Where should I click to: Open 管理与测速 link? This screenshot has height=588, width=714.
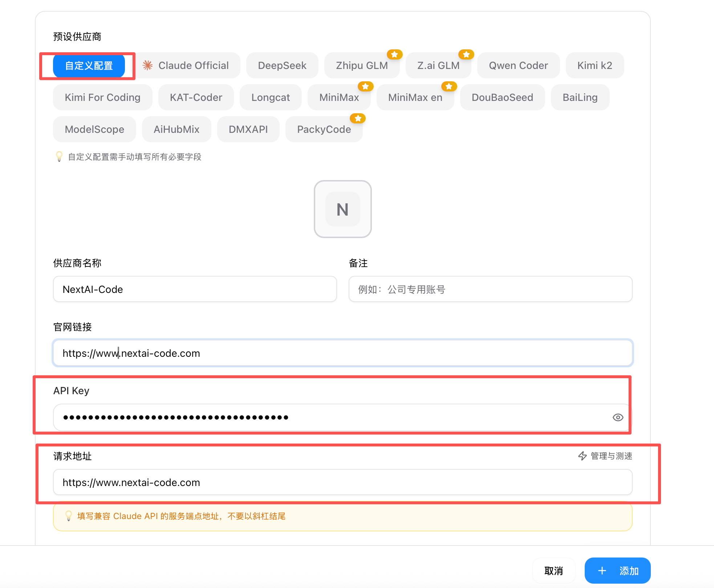click(x=611, y=456)
